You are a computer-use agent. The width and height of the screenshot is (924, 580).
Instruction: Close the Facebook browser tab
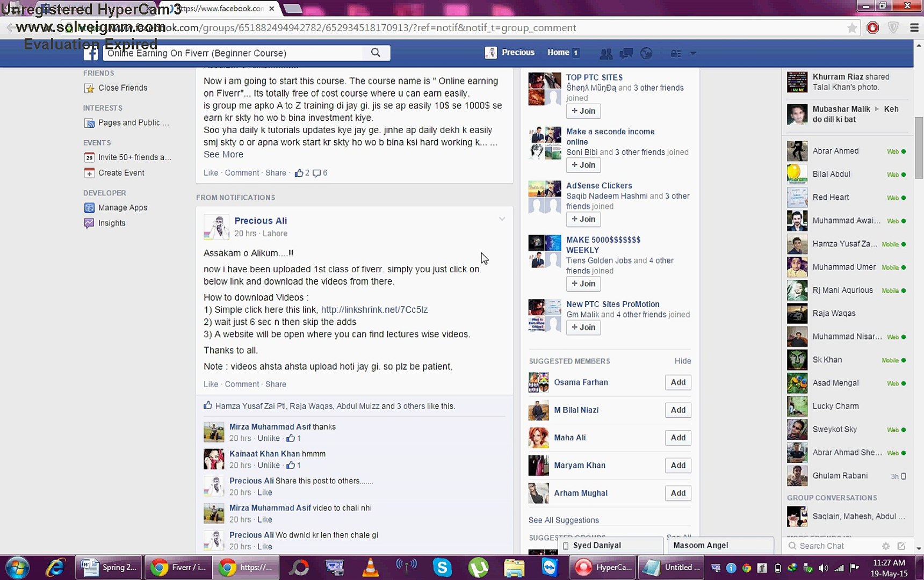272,9
